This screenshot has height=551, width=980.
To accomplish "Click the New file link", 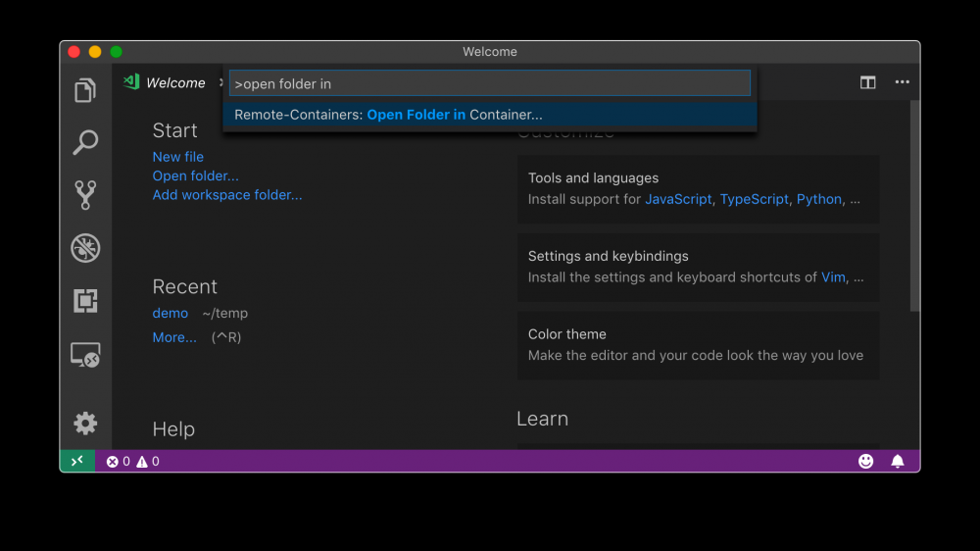I will pyautogui.click(x=178, y=156).
